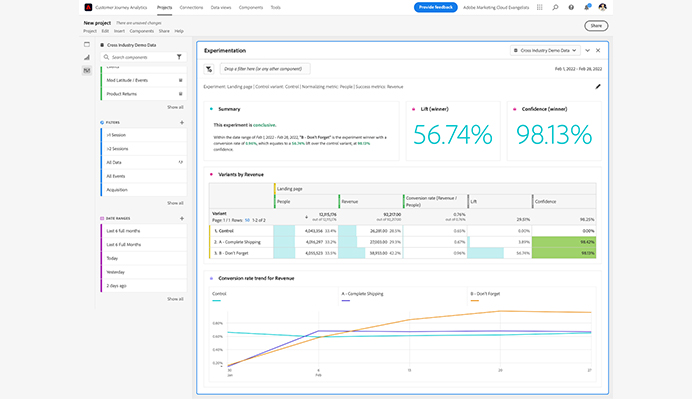This screenshot has height=399, width=692.
Task: Open the notifications bell
Action: click(x=587, y=7)
